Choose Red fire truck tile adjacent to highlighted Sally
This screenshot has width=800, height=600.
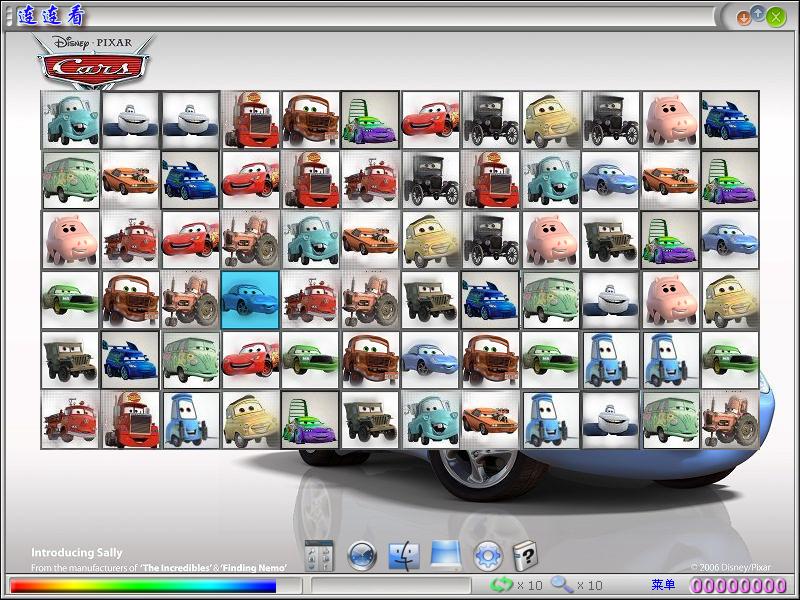point(310,299)
